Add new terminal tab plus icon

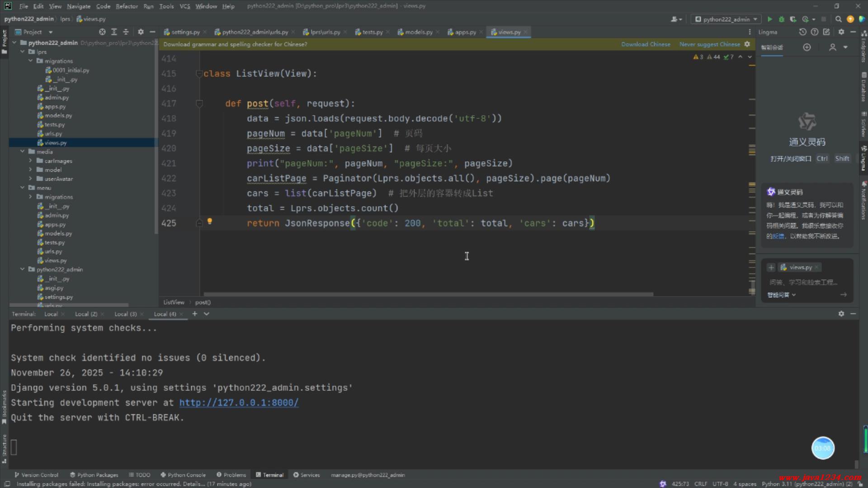[x=194, y=314]
